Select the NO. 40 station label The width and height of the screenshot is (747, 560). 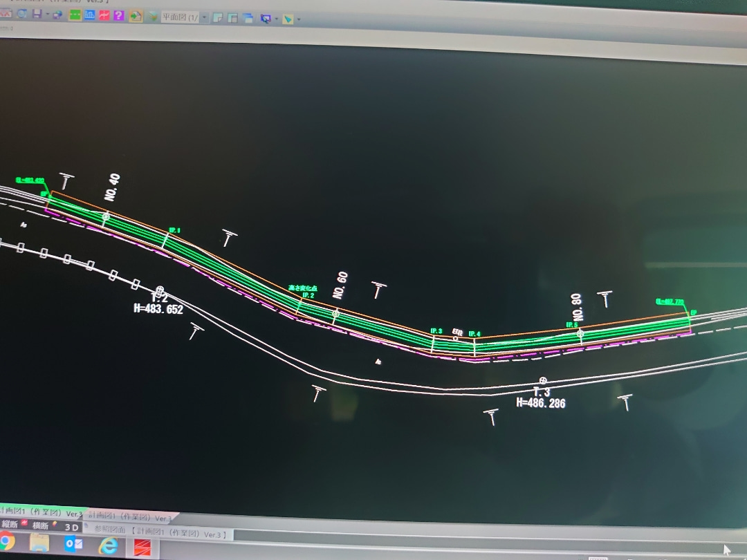click(113, 187)
